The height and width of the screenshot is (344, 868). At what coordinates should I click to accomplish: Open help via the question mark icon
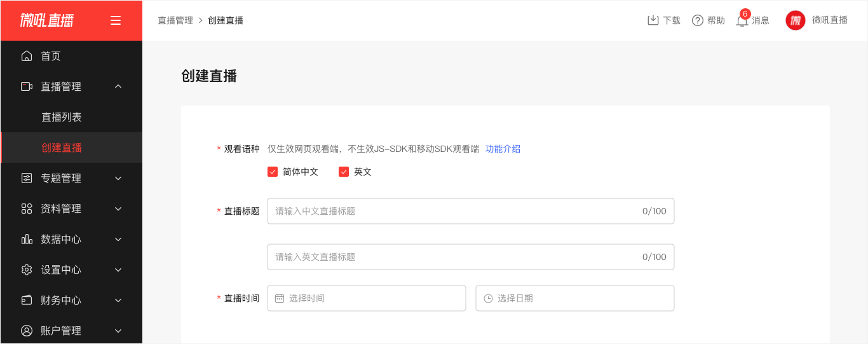(x=698, y=20)
